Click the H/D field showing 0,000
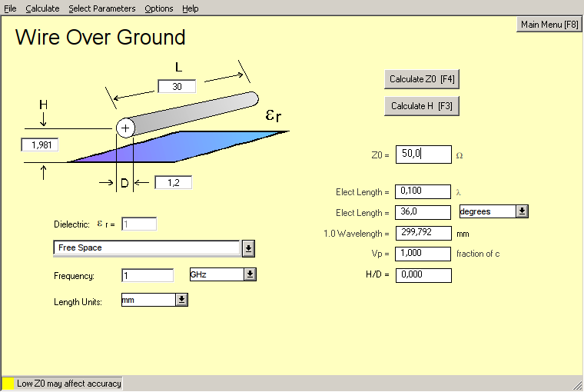584x392 pixels. pyautogui.click(x=423, y=275)
